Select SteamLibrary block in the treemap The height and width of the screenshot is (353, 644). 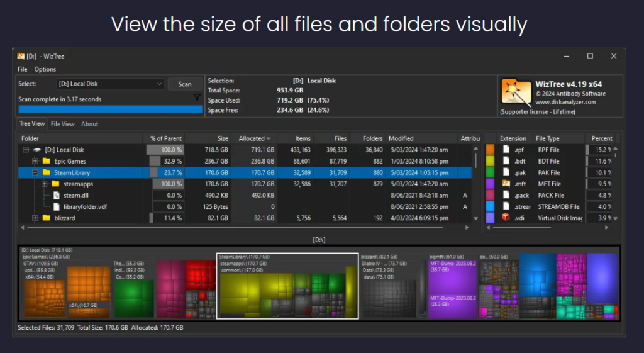click(287, 286)
